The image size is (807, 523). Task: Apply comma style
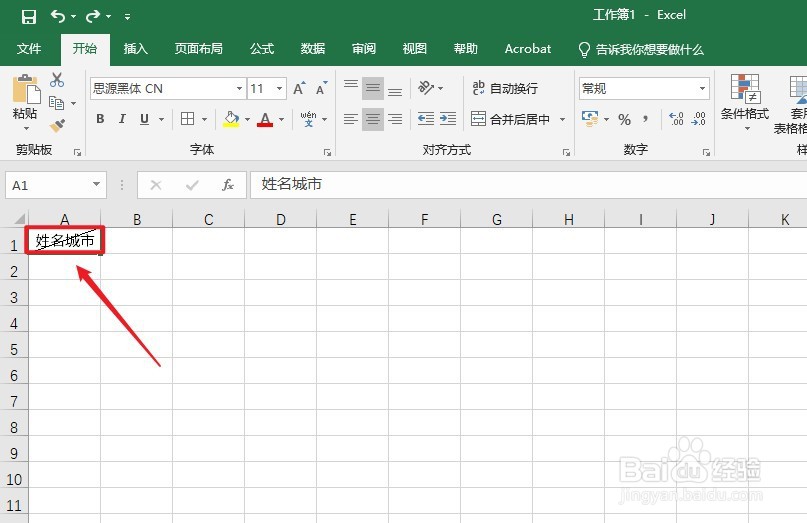pyautogui.click(x=645, y=119)
